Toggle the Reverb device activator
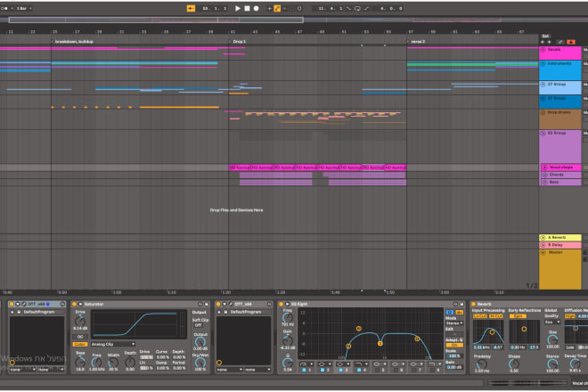 473,304
